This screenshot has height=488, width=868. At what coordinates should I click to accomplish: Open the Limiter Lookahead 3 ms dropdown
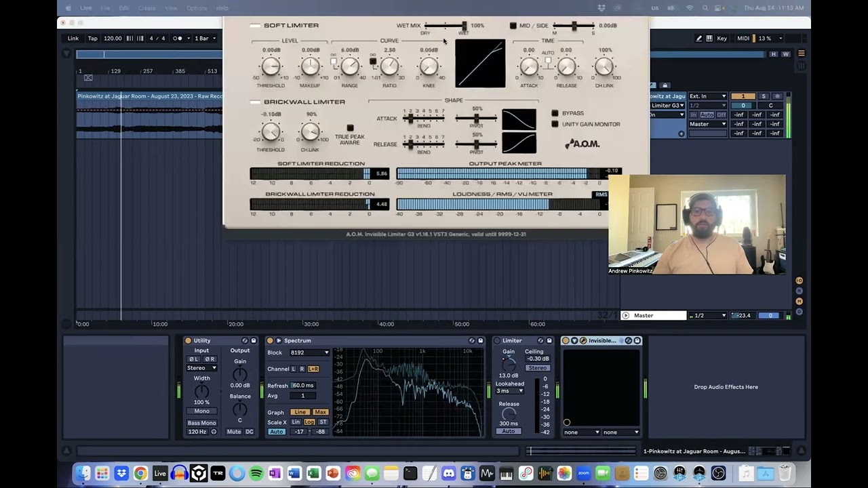click(510, 391)
